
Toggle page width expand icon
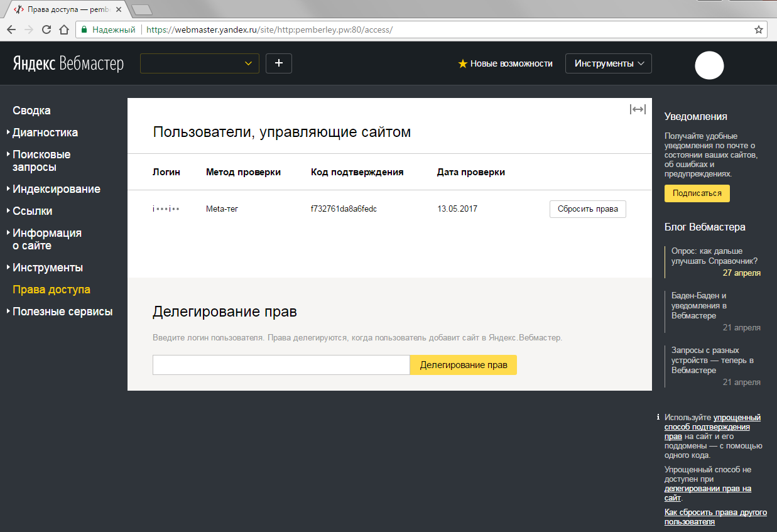[638, 109]
